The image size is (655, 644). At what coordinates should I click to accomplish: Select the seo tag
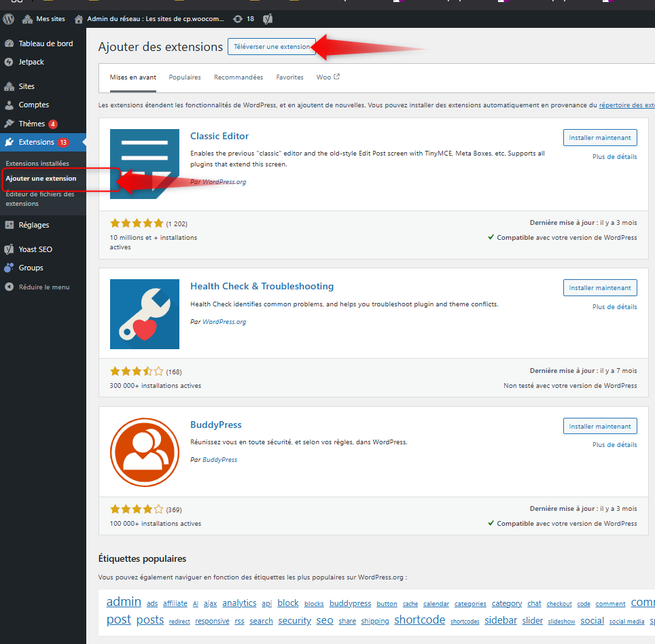tap(325, 621)
